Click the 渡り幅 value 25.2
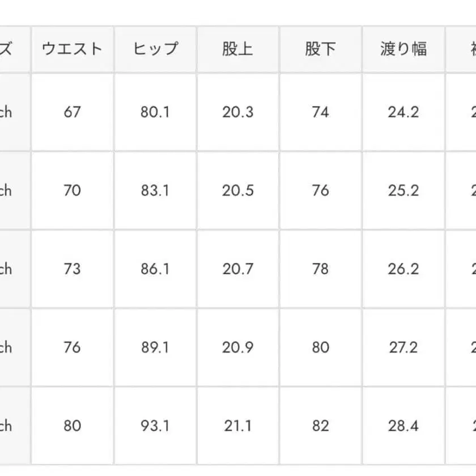476x476 pixels. tap(403, 190)
